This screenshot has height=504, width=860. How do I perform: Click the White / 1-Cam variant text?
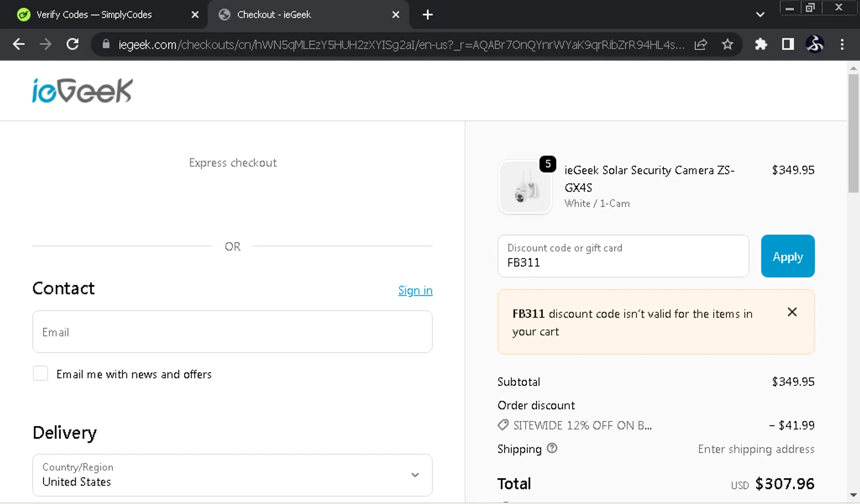(597, 204)
